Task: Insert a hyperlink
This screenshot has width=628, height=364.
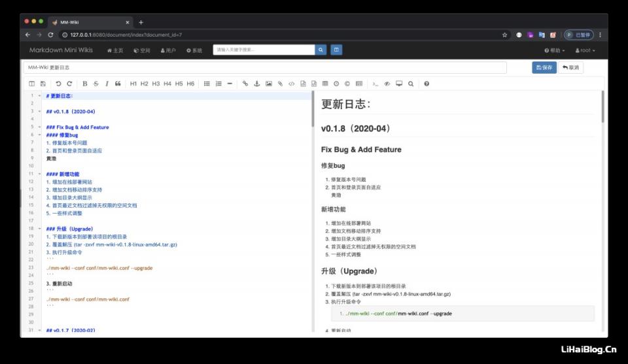Action: point(245,84)
